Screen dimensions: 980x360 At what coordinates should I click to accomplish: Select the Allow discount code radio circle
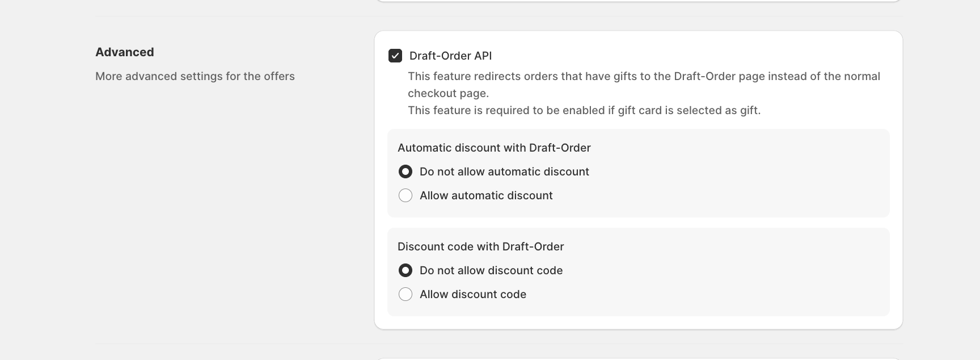pyautogui.click(x=405, y=294)
